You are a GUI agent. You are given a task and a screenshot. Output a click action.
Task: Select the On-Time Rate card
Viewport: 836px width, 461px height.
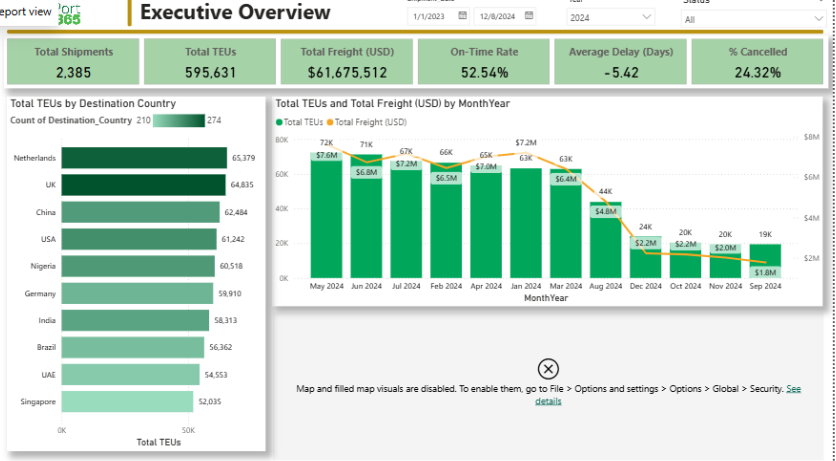484,61
